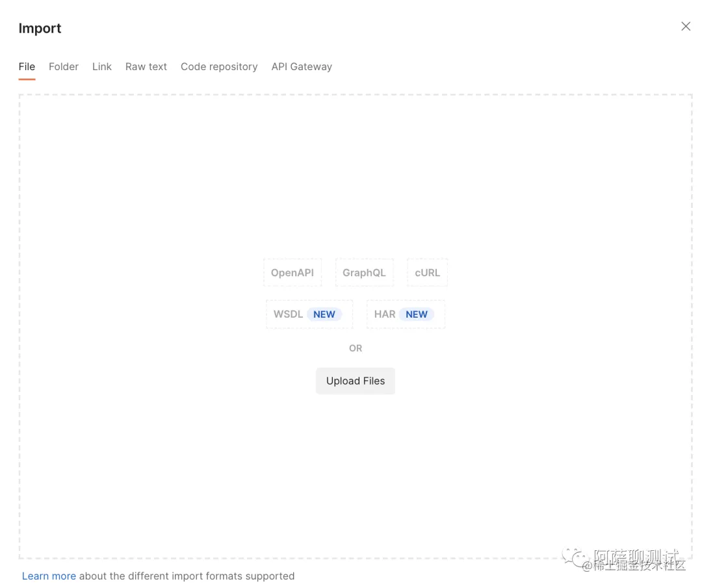Click the WSDL format tag
The image size is (702, 588).
[309, 314]
